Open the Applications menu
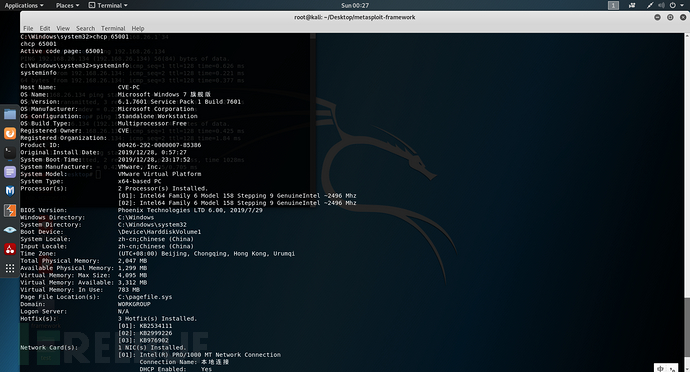 click(24, 5)
